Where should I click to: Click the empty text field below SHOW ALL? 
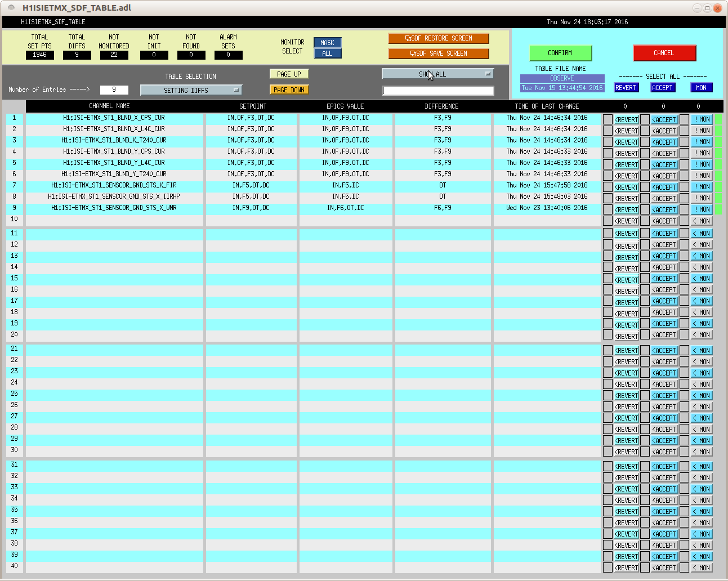[x=438, y=91]
